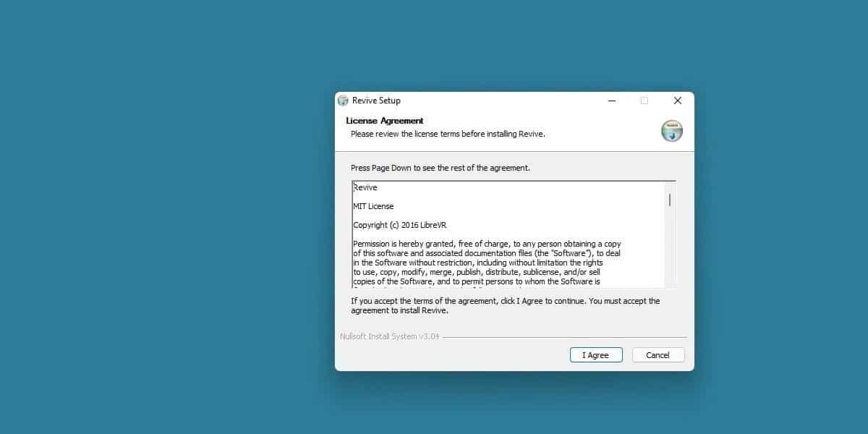Click the "MIT License" line
Screen dimensions: 868x434
tap(373, 206)
